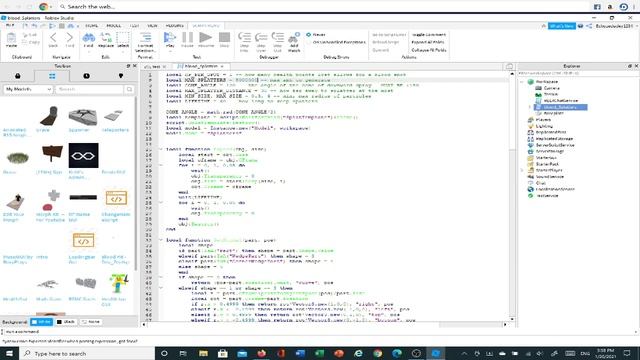Switch to the VIEW ribbon tab
640x360 pixels.
pos(152,26)
